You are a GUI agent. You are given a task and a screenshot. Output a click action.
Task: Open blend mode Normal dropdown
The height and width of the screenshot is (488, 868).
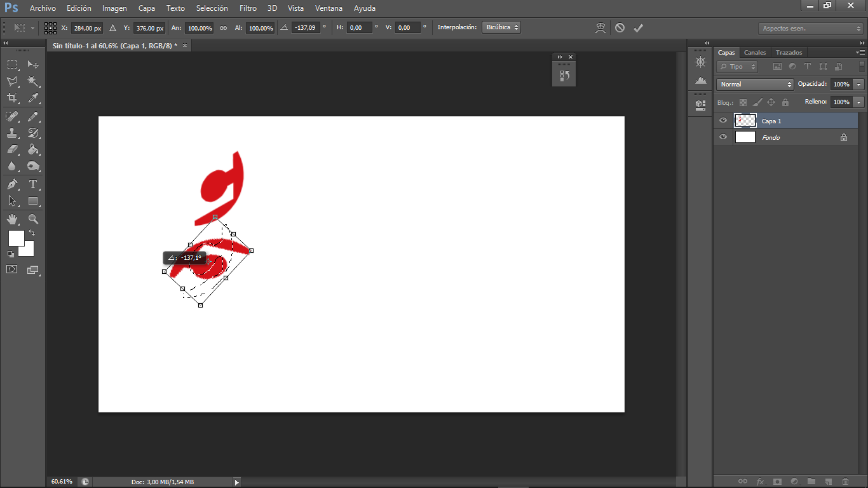(x=755, y=84)
